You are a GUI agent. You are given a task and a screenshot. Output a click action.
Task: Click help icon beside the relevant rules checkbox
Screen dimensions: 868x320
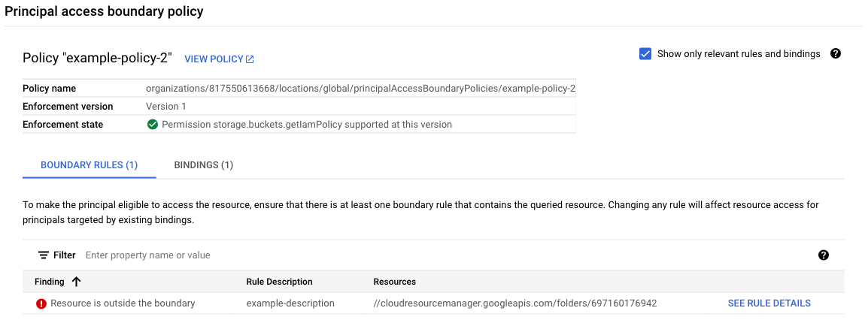[x=835, y=54]
